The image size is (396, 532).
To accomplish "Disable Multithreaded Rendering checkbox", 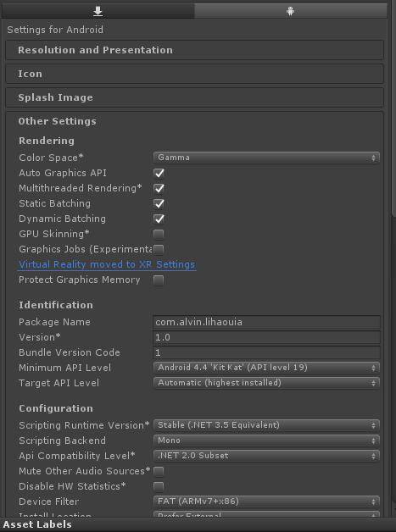I will 159,188.
